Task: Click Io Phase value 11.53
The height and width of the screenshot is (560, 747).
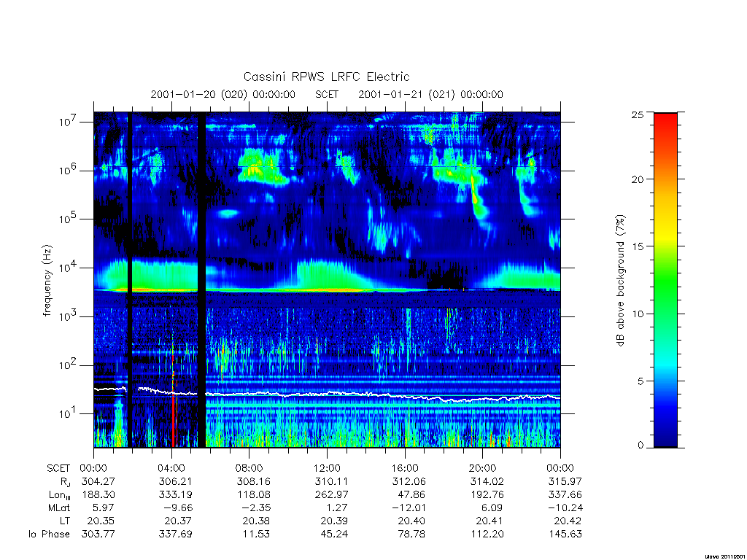Action: [x=256, y=534]
